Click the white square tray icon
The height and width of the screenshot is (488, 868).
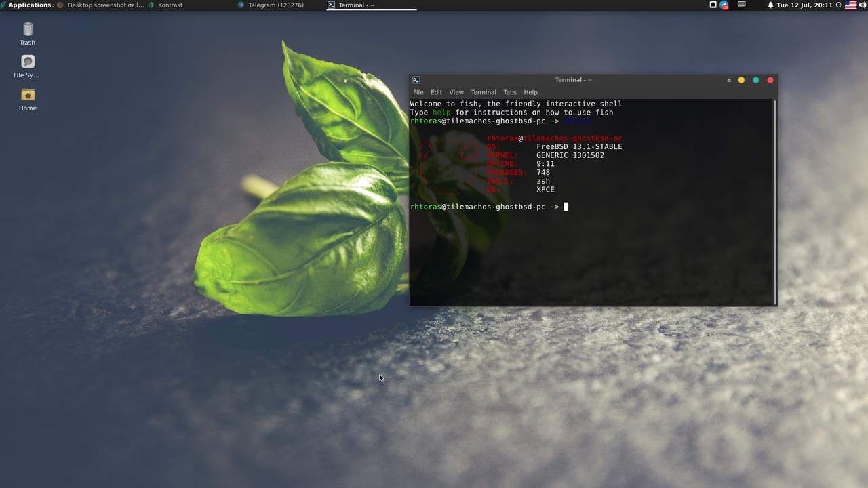point(713,5)
